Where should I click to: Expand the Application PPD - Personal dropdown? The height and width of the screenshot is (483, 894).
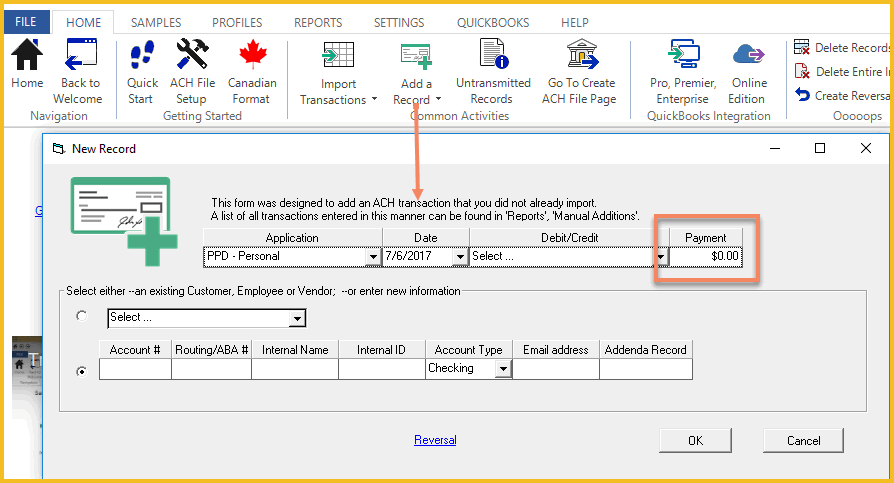point(373,257)
